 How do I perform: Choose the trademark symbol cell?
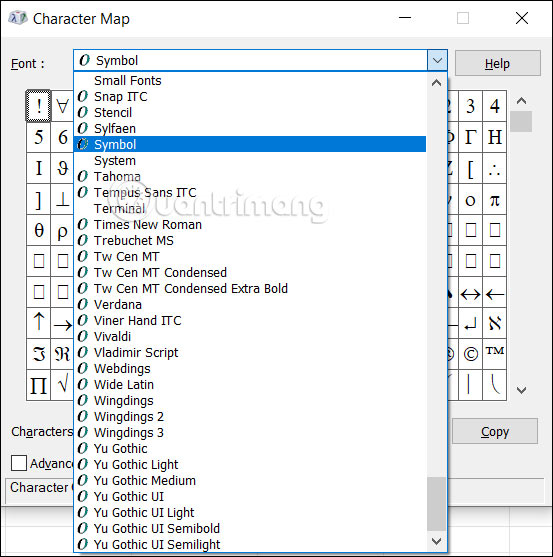pyautogui.click(x=494, y=354)
